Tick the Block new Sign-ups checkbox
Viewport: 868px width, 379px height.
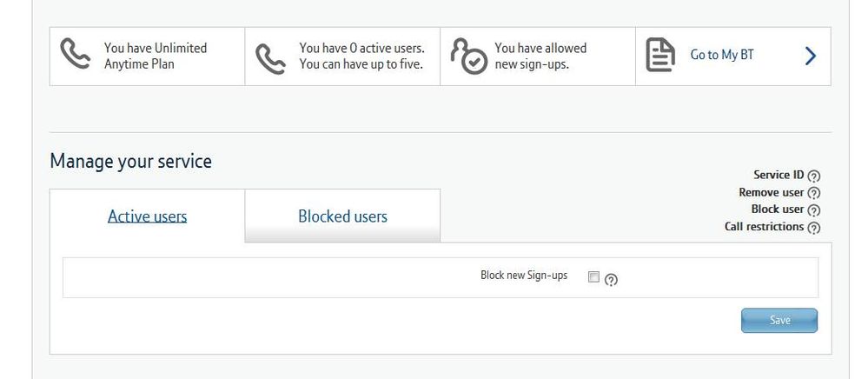(593, 276)
